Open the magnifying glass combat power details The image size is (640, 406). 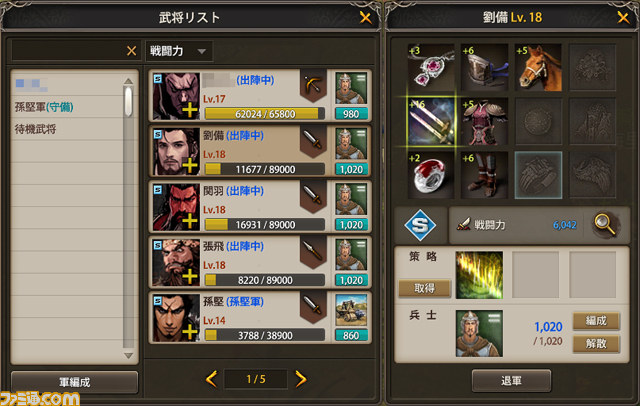(604, 224)
